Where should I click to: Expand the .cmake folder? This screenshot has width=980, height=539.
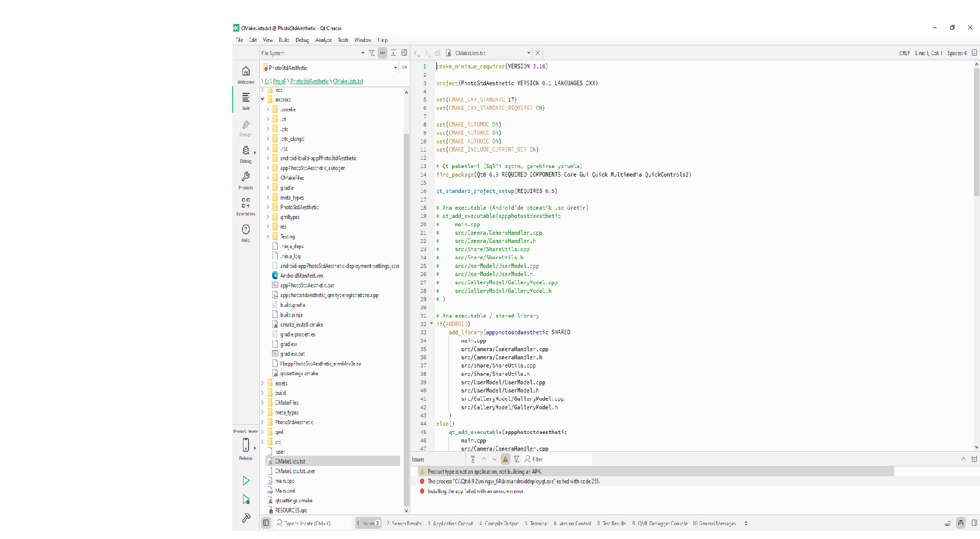tap(268, 109)
